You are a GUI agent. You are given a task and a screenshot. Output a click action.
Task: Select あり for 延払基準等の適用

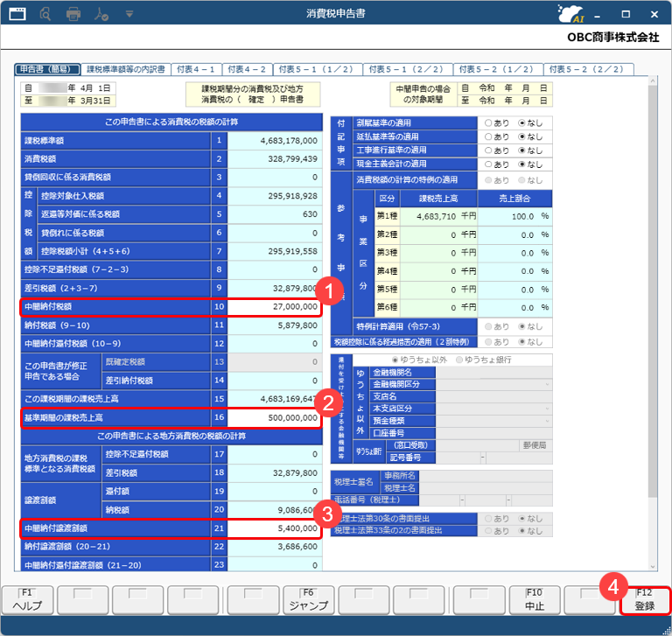coord(488,136)
